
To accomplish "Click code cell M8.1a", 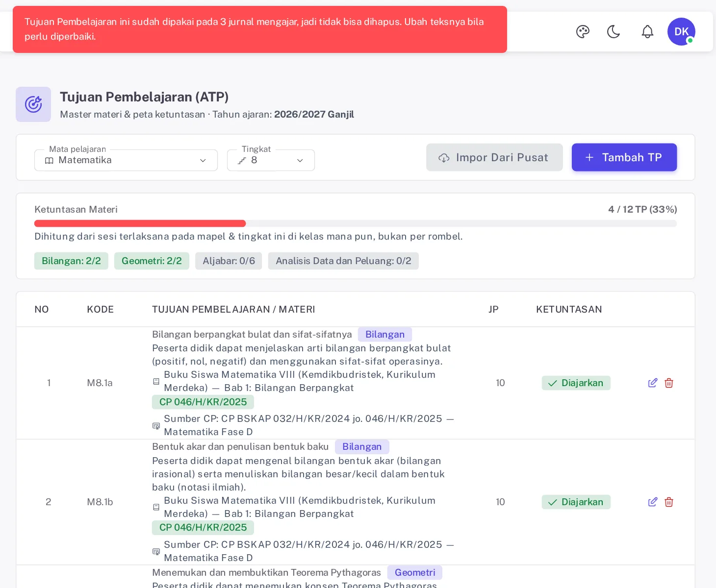I will click(100, 383).
